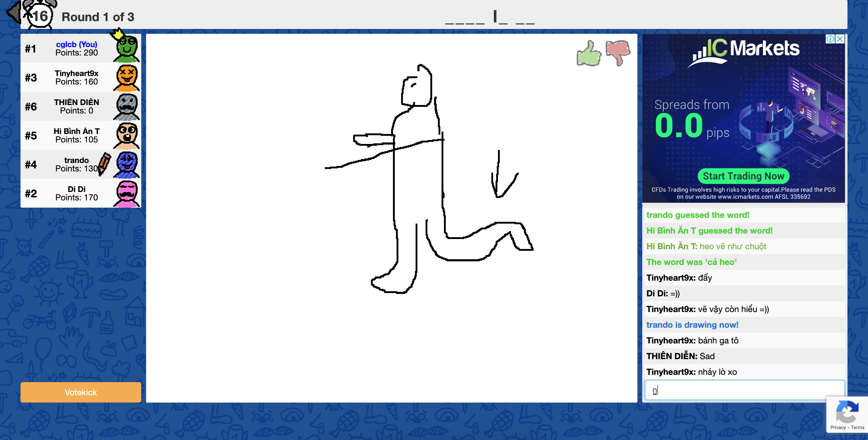The width and height of the screenshot is (868, 440).
Task: Click the alarm clock timer icon
Action: coord(40,15)
